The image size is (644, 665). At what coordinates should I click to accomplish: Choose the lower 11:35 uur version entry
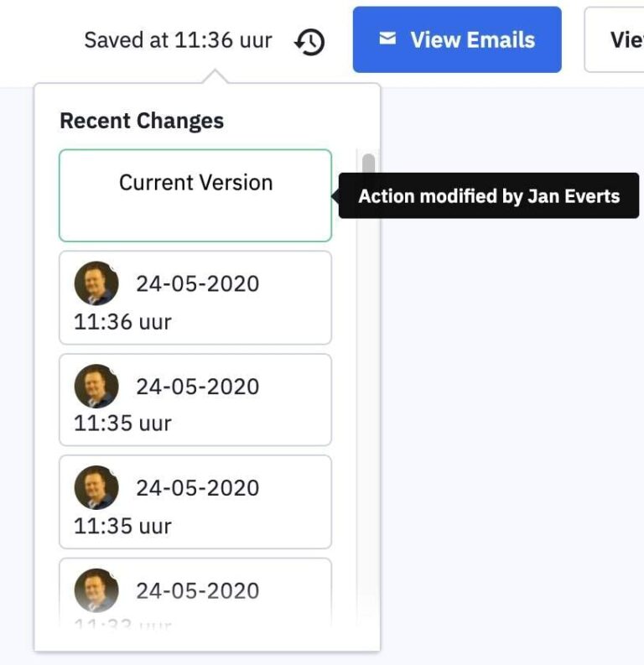click(195, 502)
